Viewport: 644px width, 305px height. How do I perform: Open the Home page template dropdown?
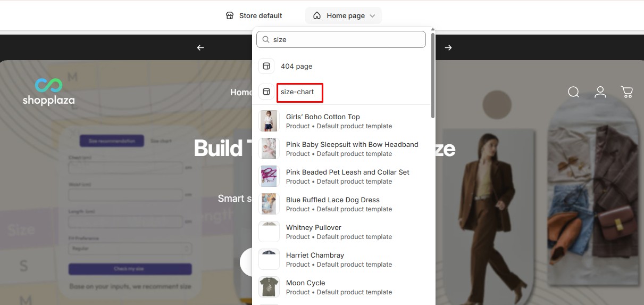pyautogui.click(x=343, y=15)
